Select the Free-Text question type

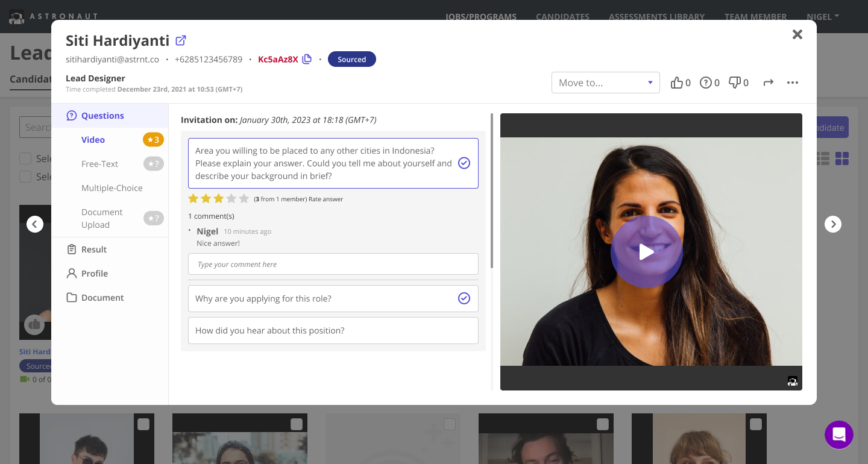click(100, 164)
